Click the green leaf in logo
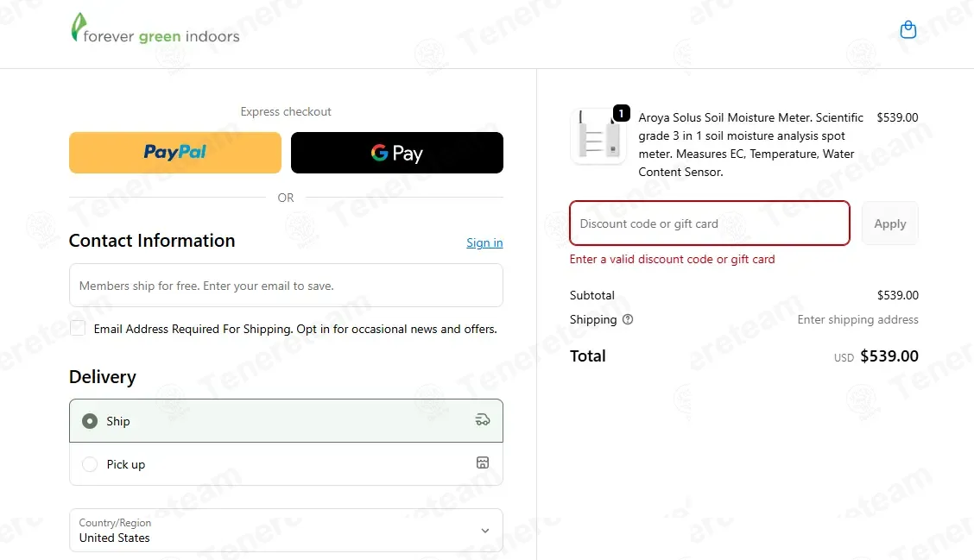The height and width of the screenshot is (560, 974). click(78, 28)
